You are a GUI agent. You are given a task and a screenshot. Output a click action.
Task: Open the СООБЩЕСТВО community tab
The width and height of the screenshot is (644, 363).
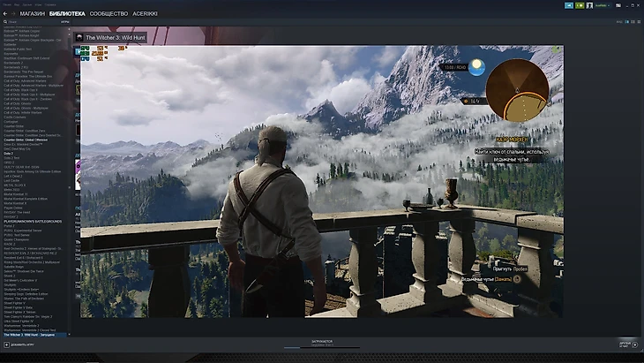click(x=109, y=13)
